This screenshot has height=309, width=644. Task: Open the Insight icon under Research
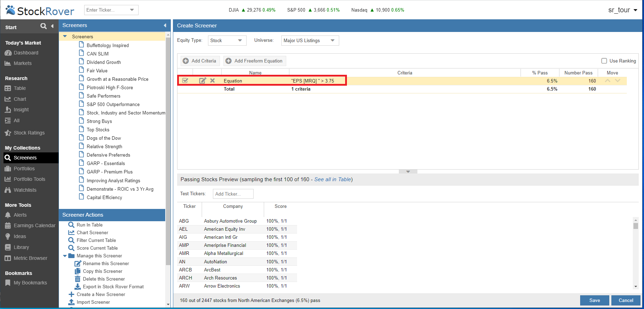tap(8, 110)
